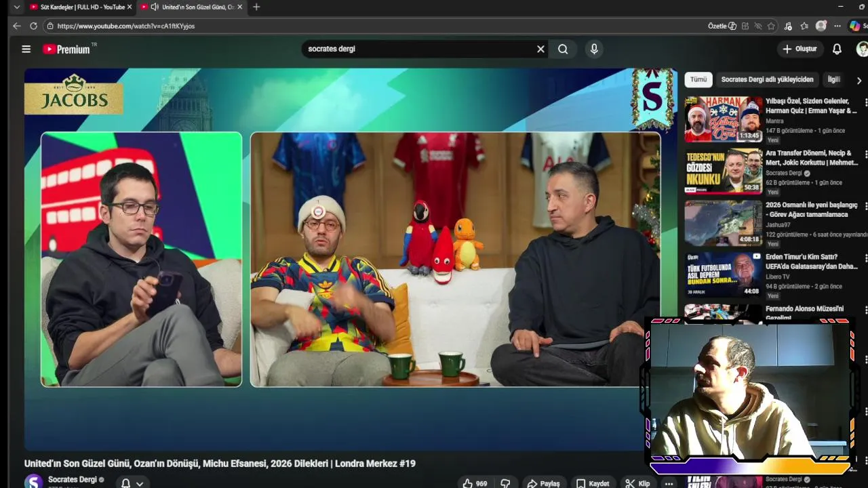
Task: Close the United'ın Son Güzel Günü tab
Action: [x=239, y=7]
